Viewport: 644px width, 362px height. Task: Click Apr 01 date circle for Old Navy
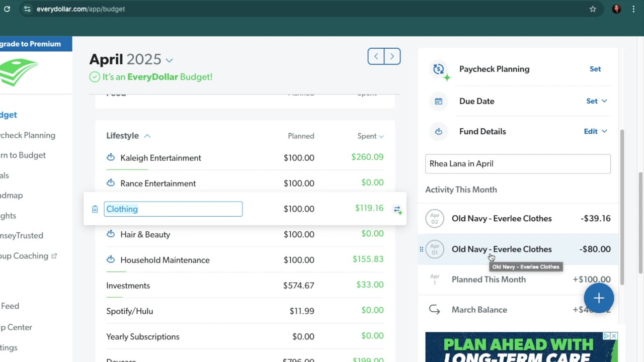click(435, 249)
